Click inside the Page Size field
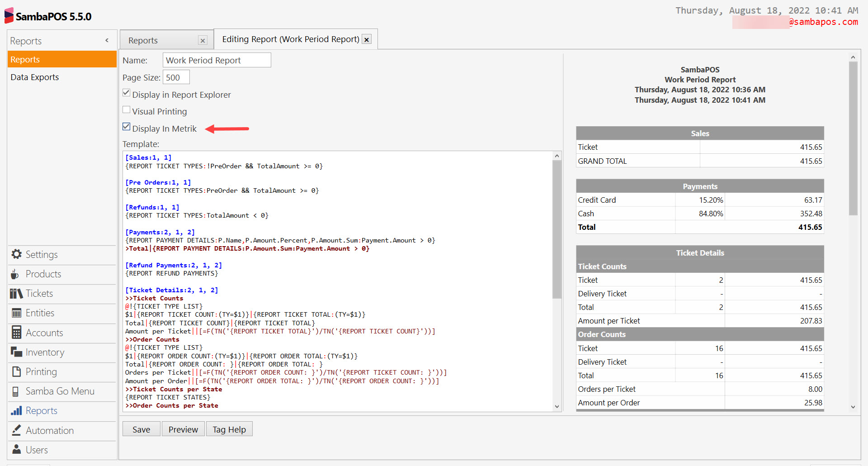The image size is (868, 466). 175,77
